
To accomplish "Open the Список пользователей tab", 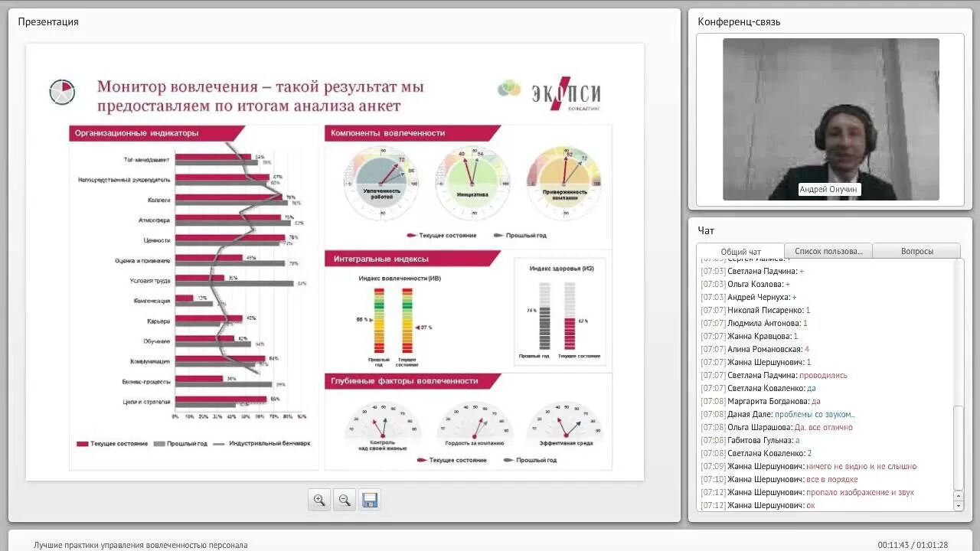I will [828, 251].
